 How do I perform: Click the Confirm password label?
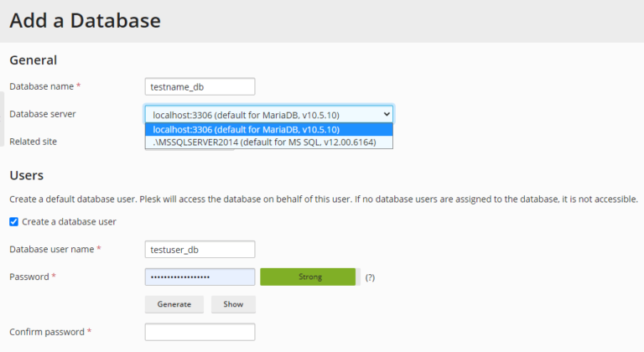point(46,332)
